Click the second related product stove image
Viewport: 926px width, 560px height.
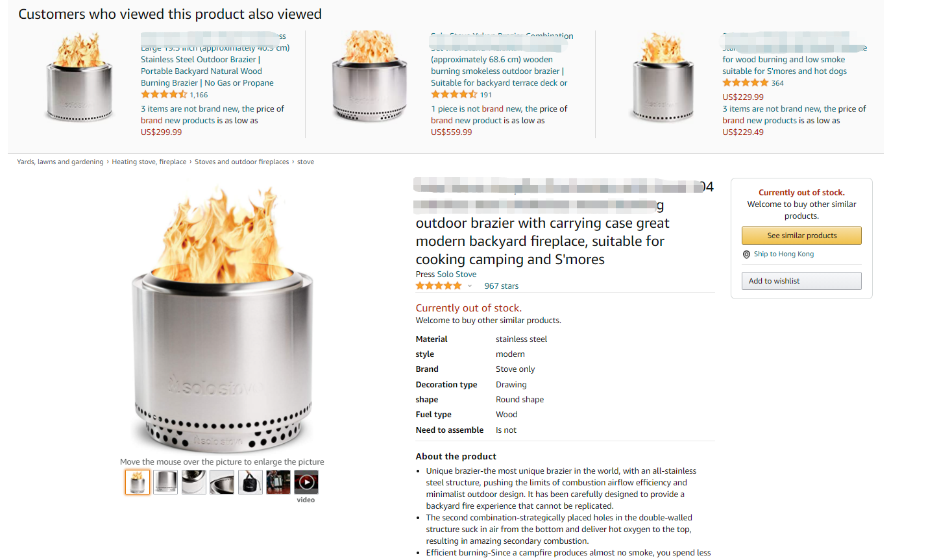pyautogui.click(x=370, y=76)
